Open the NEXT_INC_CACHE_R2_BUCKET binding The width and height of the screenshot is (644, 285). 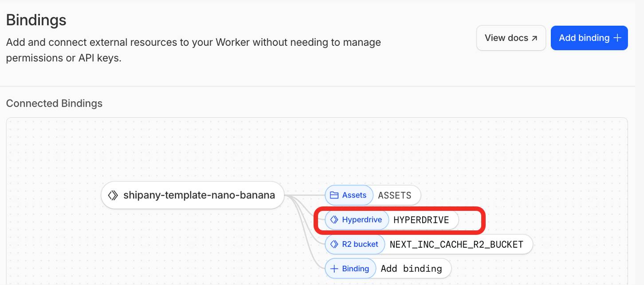point(456,244)
